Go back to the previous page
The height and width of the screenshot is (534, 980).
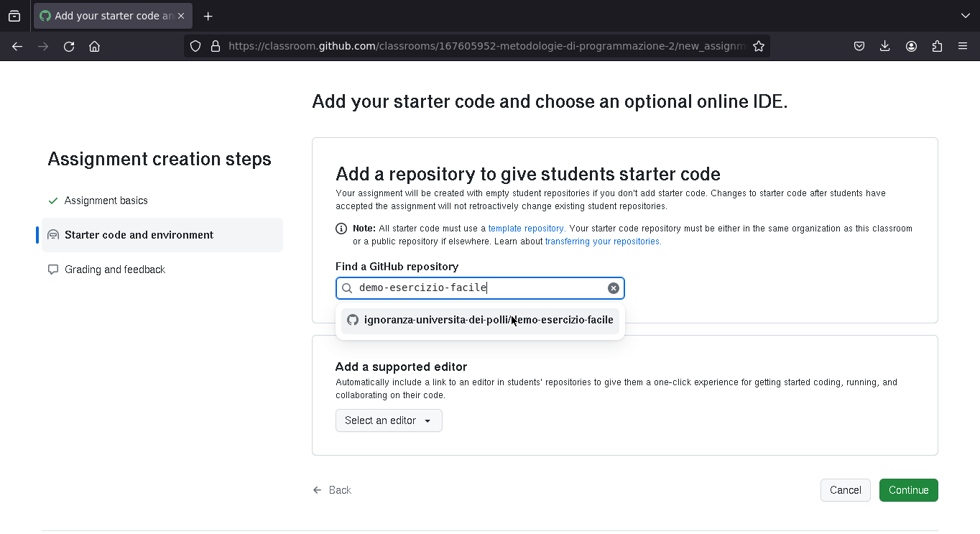17,46
